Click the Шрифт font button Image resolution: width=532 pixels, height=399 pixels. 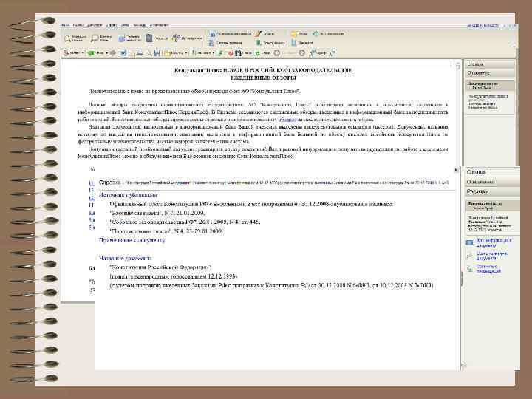click(x=318, y=53)
